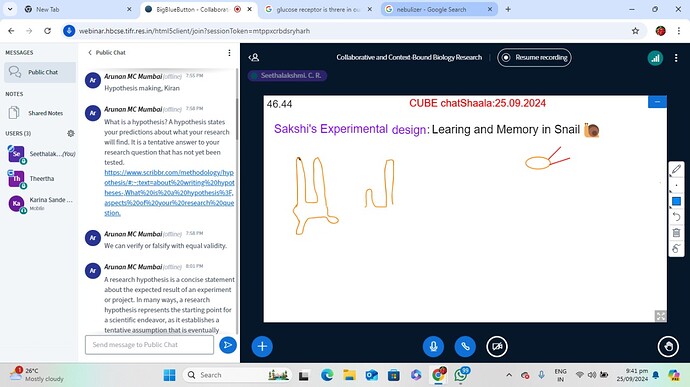This screenshot has height=387, width=690.
Task: Minimize the presentation with blue button
Action: [657, 102]
